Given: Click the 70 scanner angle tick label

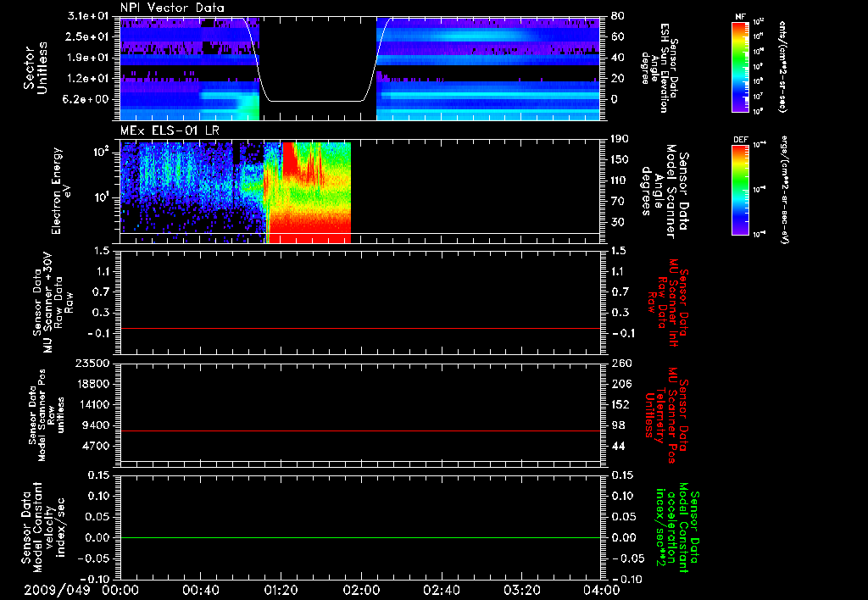Looking at the screenshot, I should pos(618,202).
